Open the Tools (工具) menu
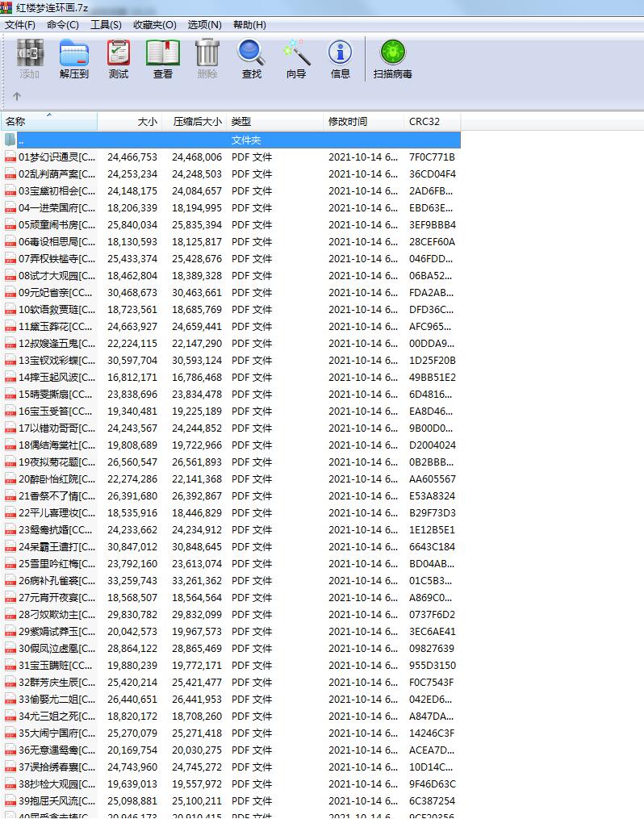Viewport: 644px width, 819px height. point(106,25)
